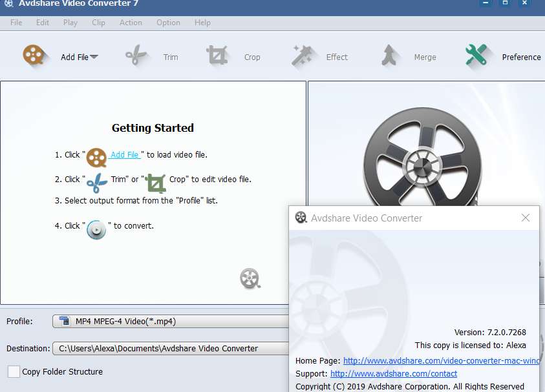This screenshot has width=545, height=392.
Task: Open the Clip menu
Action: [98, 23]
